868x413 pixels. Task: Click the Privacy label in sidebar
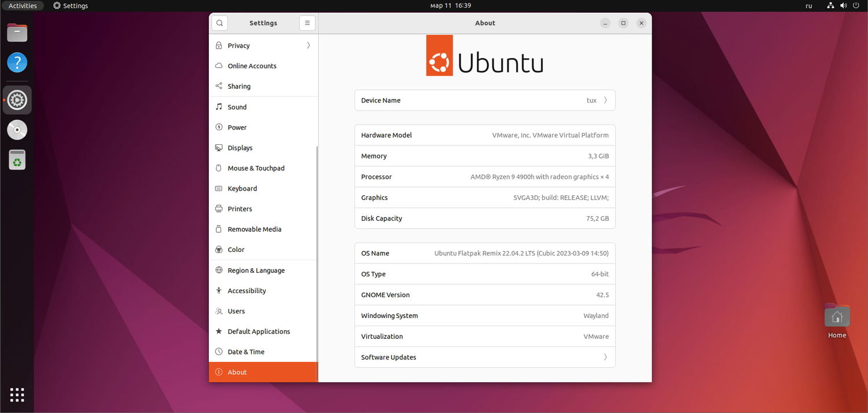[x=238, y=46]
